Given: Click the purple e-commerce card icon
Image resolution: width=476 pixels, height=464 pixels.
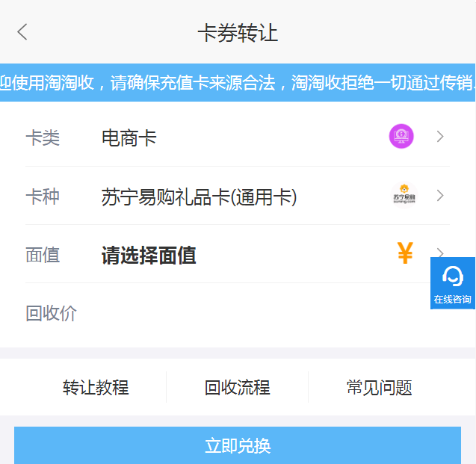Looking at the screenshot, I should point(401,137).
